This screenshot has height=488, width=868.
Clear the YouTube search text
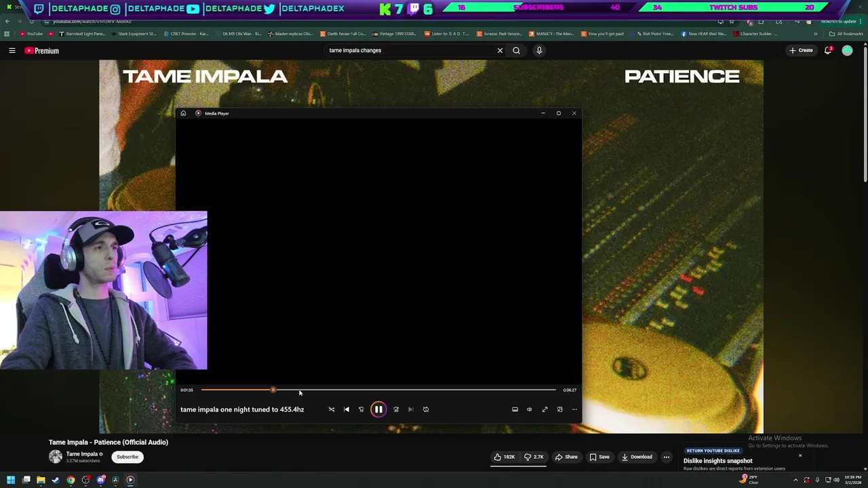(500, 50)
